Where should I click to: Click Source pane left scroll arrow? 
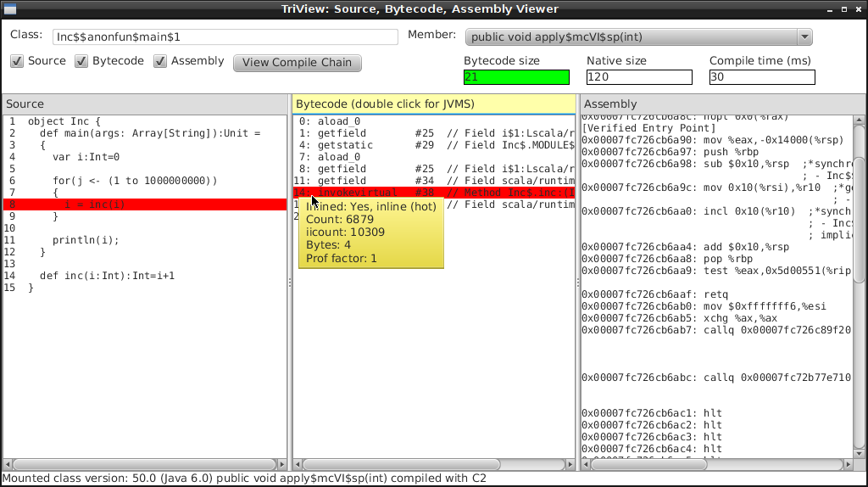pos(8,464)
